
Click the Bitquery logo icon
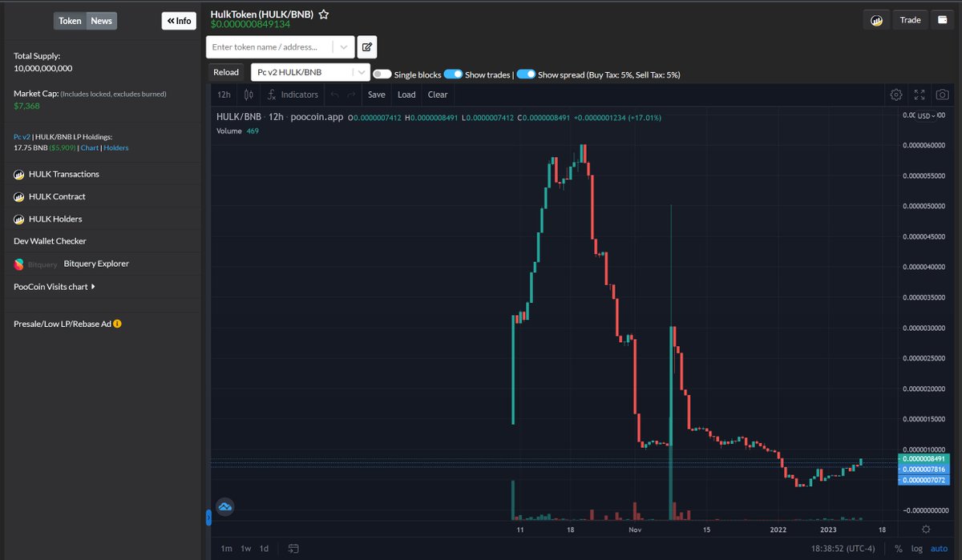pyautogui.click(x=19, y=264)
